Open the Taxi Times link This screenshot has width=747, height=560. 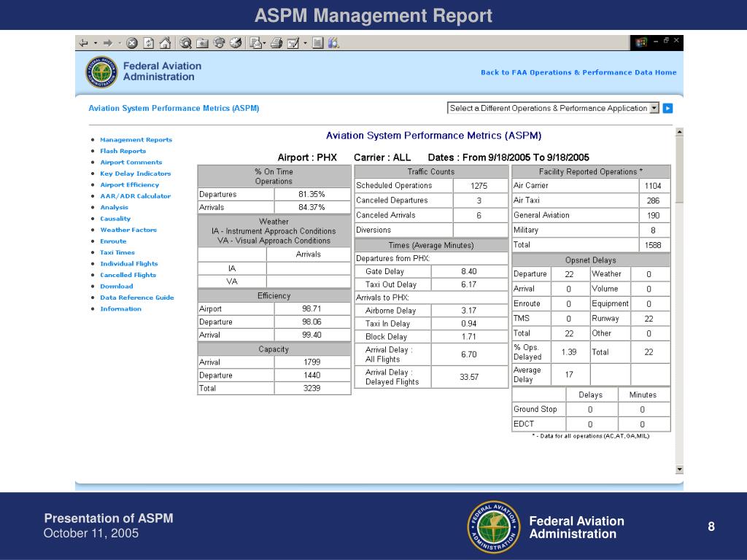[117, 252]
